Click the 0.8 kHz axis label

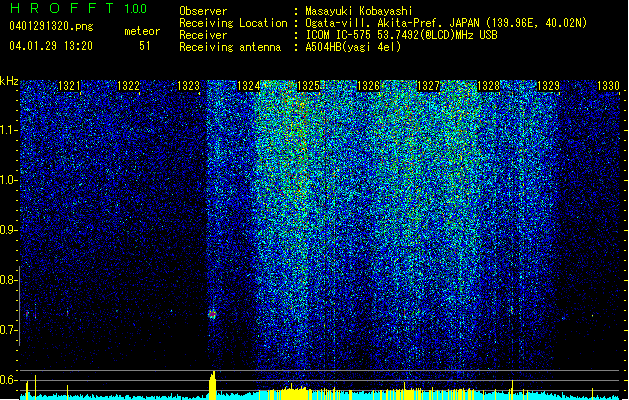(x=9, y=280)
